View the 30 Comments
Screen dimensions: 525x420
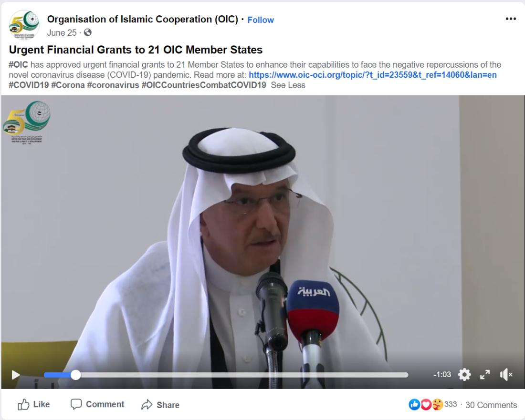(491, 405)
